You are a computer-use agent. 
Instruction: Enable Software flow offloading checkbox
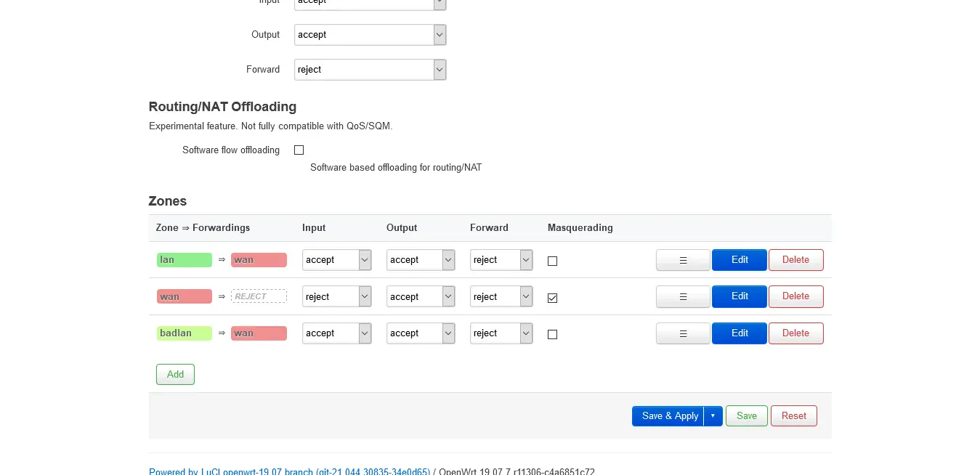(x=299, y=150)
